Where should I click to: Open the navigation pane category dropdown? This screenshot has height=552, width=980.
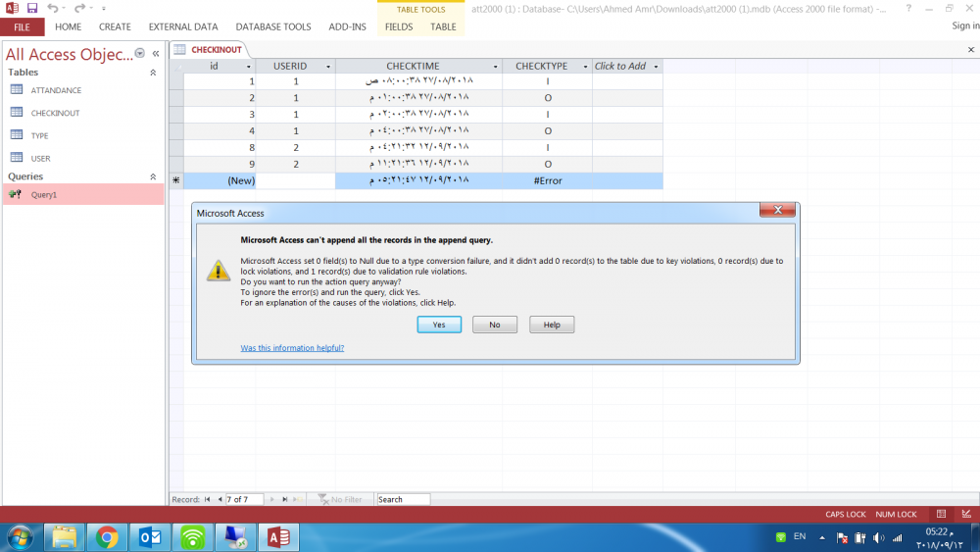[140, 53]
